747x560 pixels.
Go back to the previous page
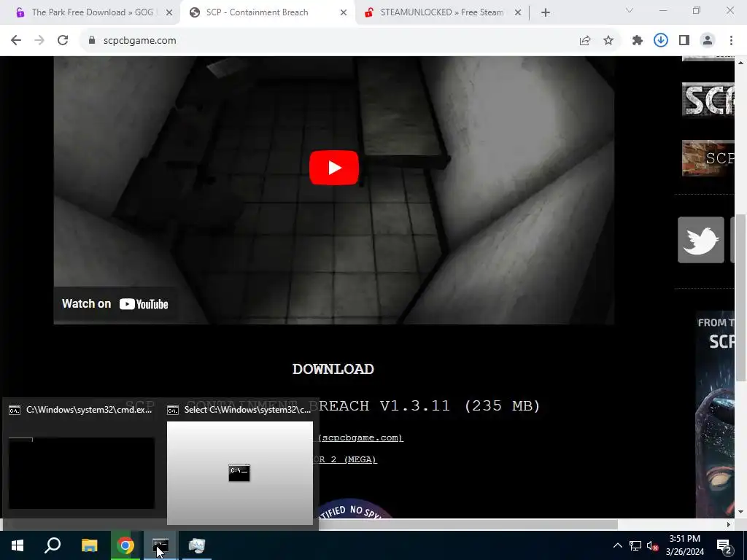click(x=16, y=41)
